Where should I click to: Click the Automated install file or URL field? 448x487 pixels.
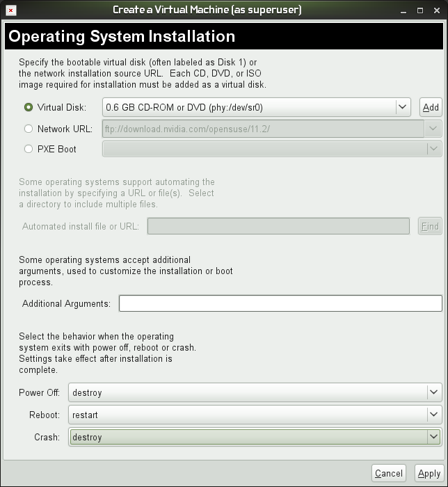click(278, 226)
